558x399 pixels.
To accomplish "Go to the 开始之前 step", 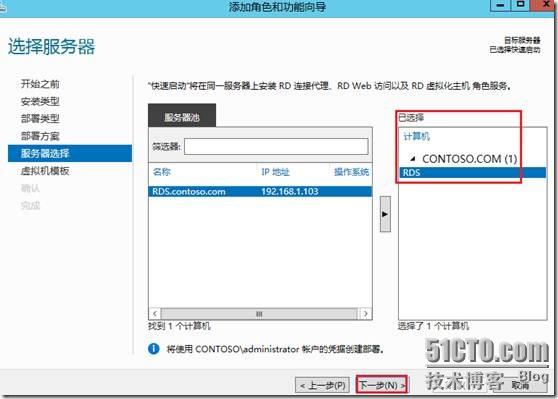I will coord(40,84).
